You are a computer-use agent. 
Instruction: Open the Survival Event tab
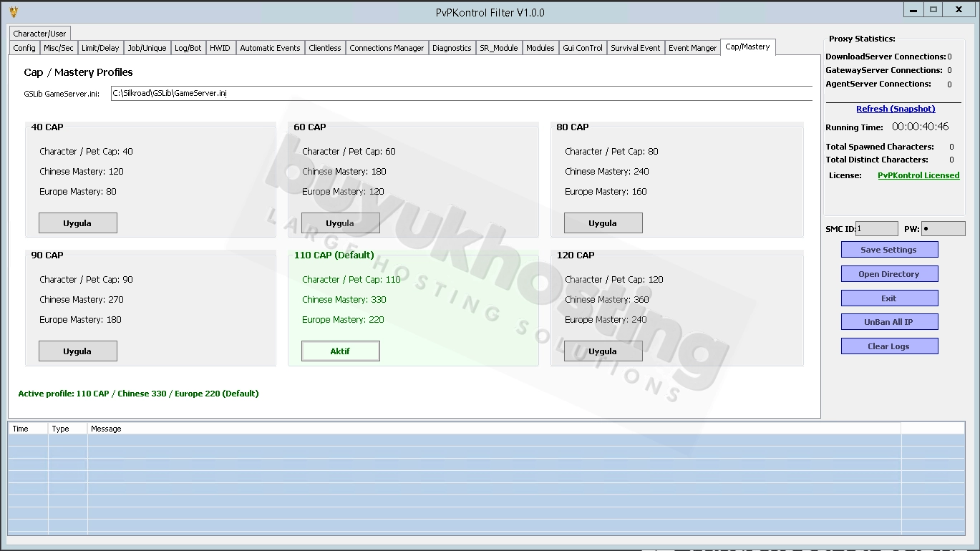[636, 48]
